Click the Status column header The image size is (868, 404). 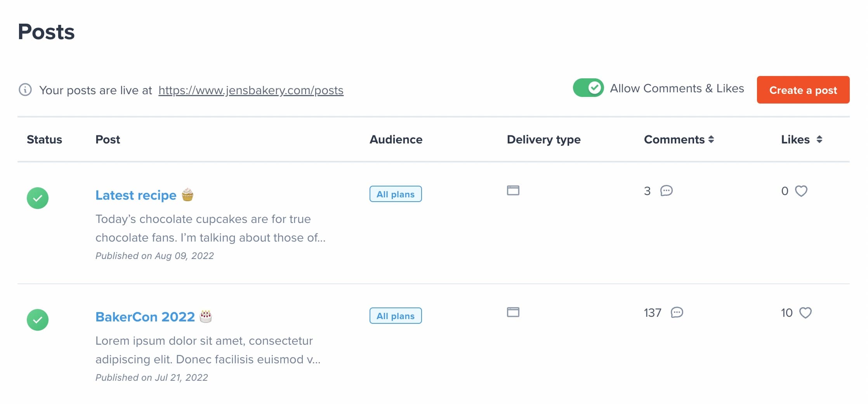coord(44,140)
